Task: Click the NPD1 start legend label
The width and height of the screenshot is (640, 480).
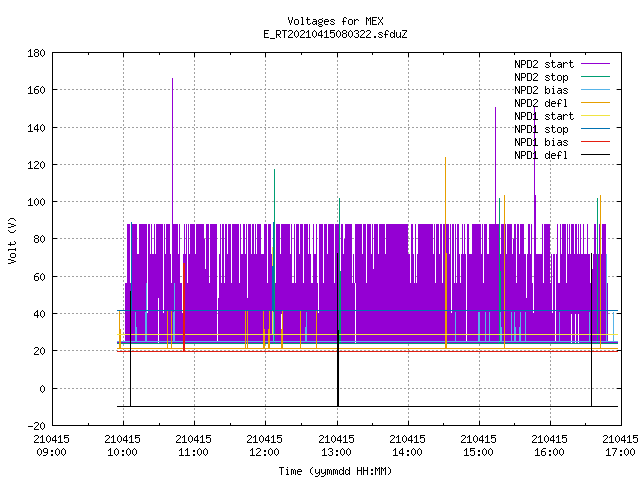Action: (x=544, y=116)
